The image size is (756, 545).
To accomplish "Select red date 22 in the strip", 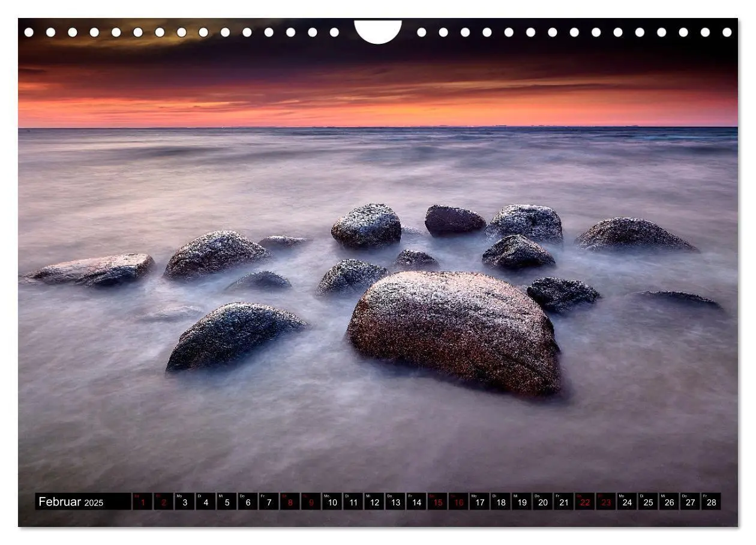I will (585, 502).
